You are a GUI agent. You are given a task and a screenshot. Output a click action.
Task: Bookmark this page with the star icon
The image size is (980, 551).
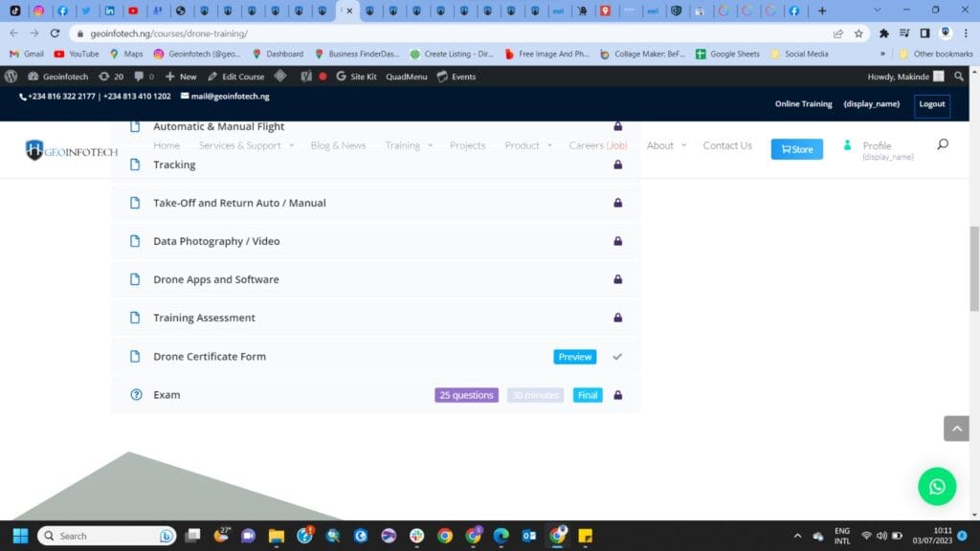858,33
